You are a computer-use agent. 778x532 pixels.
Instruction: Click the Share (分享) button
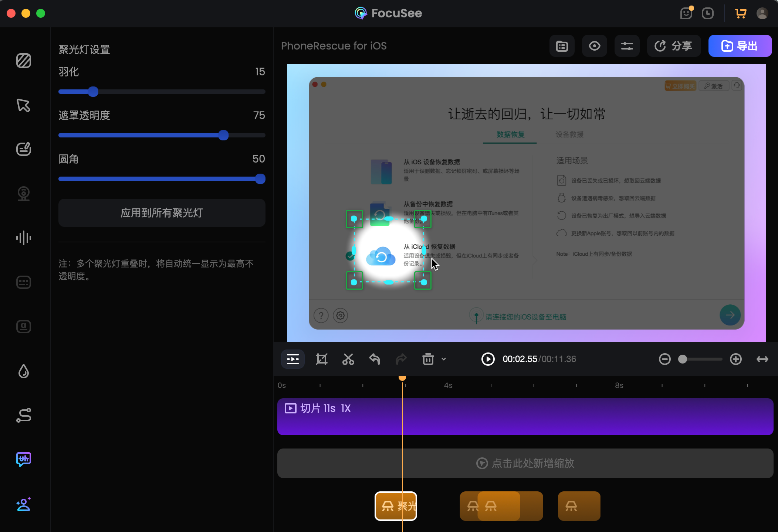(x=674, y=46)
